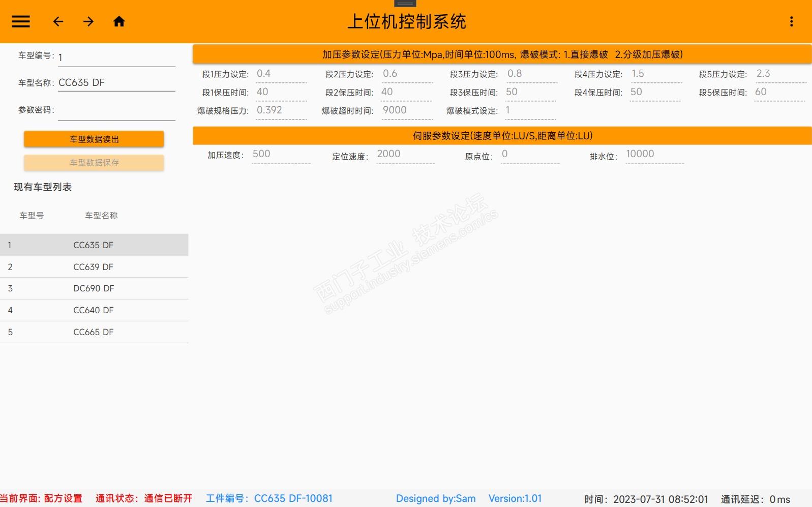The height and width of the screenshot is (507, 812).
Task: Click the 通讯延迟 0 ms indicator
Action: click(756, 499)
